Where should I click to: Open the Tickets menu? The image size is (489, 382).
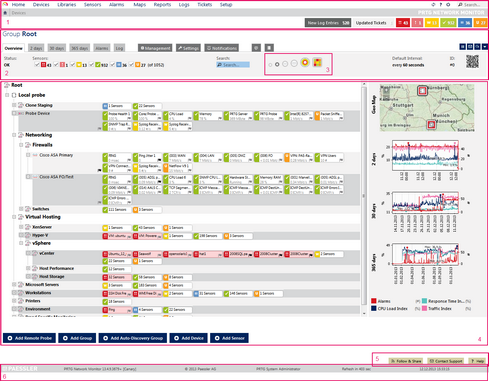[204, 5]
